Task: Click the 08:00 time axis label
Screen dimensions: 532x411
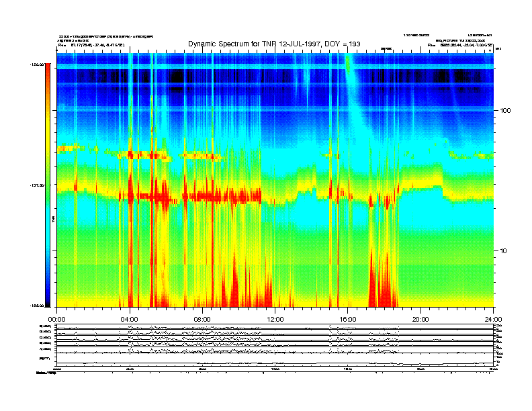Action: (203, 320)
